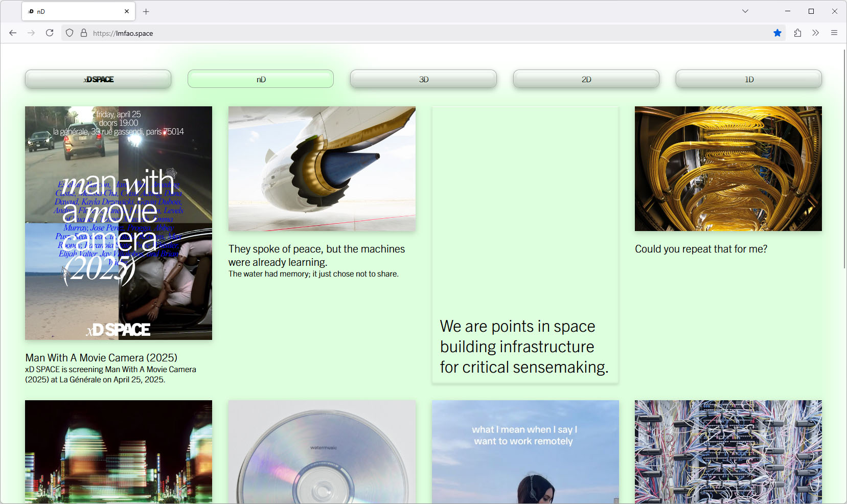
Task: Open the watermusic CD image
Action: (x=322, y=452)
